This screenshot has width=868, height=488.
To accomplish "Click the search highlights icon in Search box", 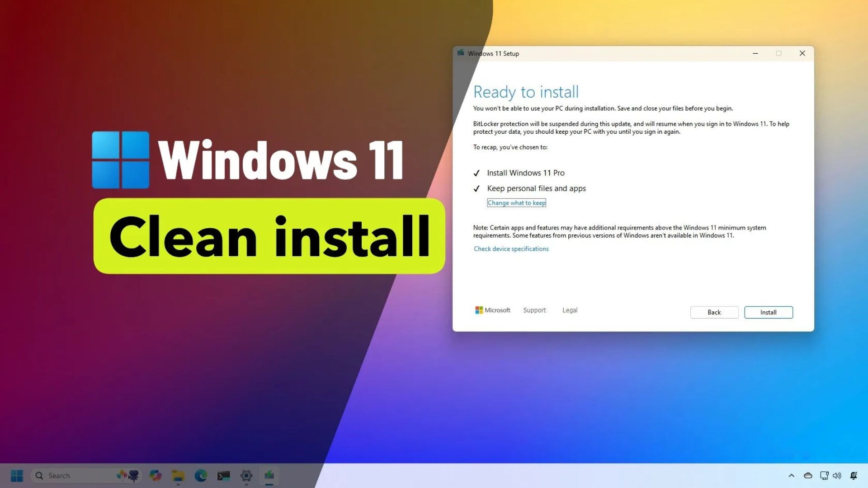I will 128,475.
